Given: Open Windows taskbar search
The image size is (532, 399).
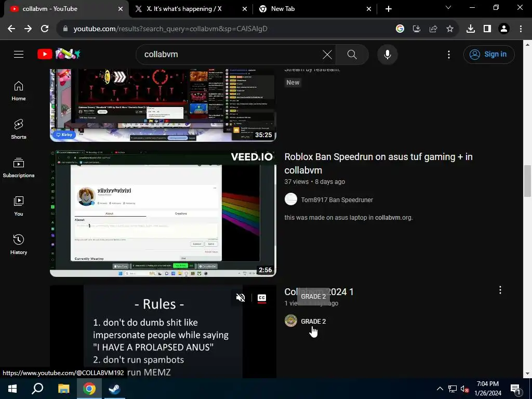Looking at the screenshot, I should click(x=37, y=389).
